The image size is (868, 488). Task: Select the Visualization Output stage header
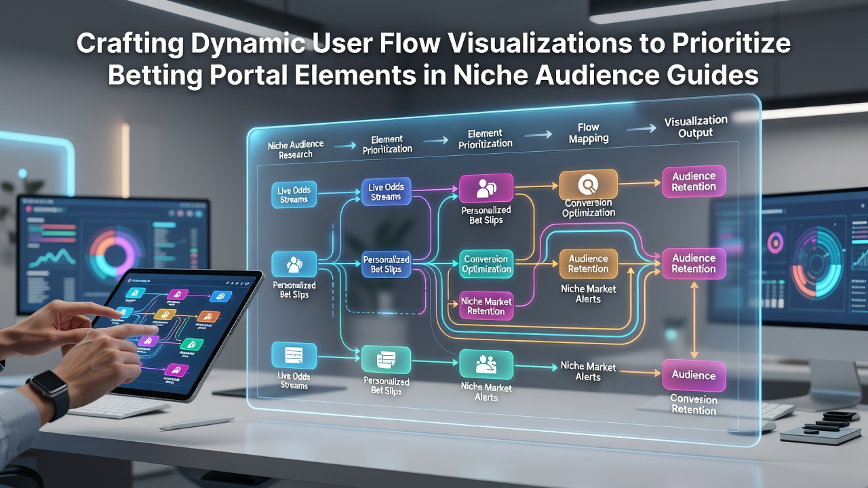pos(696,126)
